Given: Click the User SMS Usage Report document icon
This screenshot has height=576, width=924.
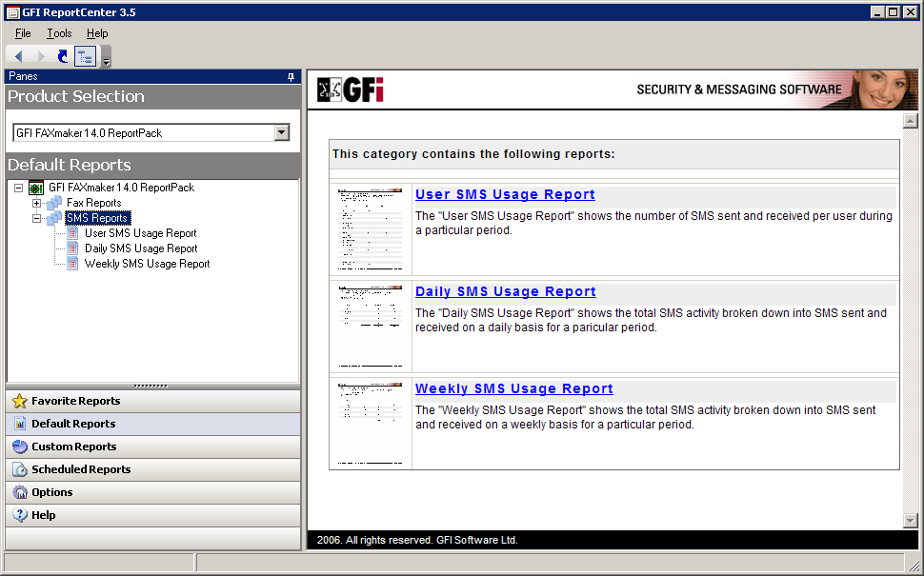Looking at the screenshot, I should (x=72, y=233).
